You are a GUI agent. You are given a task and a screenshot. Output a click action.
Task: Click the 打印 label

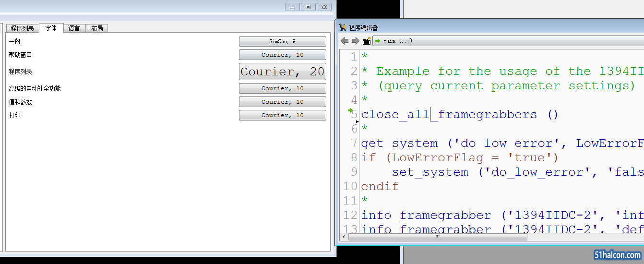pos(14,116)
